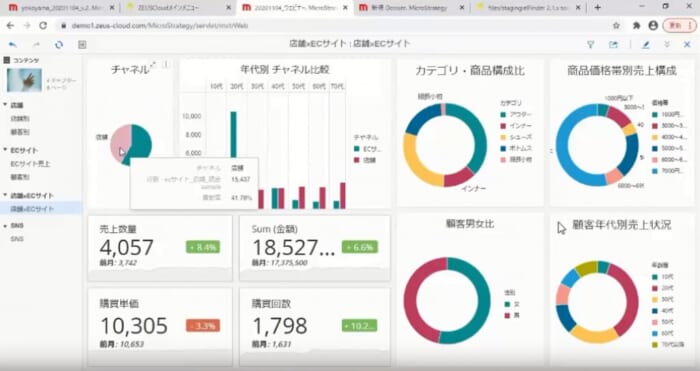Image resolution: width=700 pixels, height=371 pixels.
Task: Open the SNS page in contents
Action: 17,239
